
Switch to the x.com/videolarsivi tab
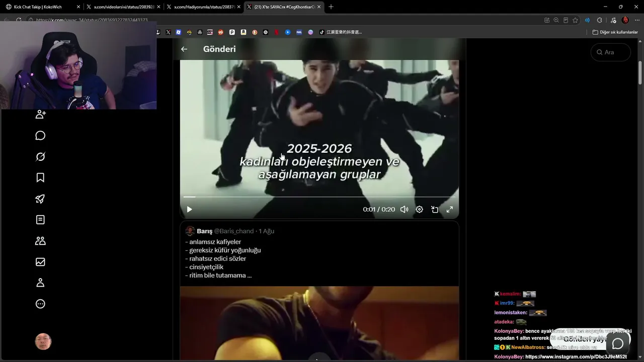tap(123, 7)
